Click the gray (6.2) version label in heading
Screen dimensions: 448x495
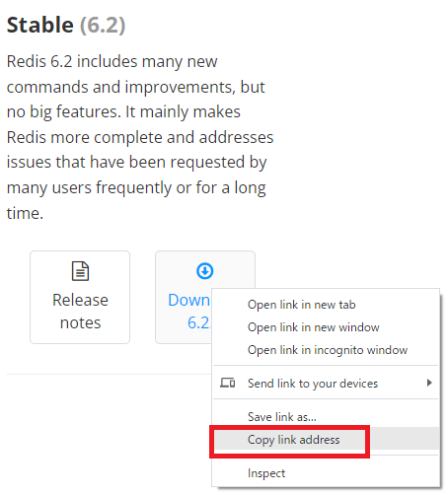tap(103, 25)
